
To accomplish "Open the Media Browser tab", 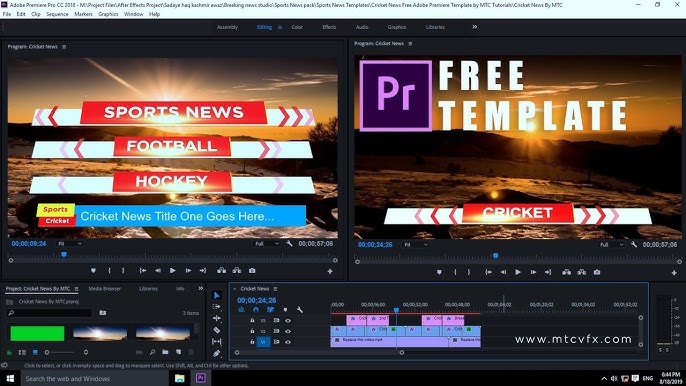I will click(105, 289).
